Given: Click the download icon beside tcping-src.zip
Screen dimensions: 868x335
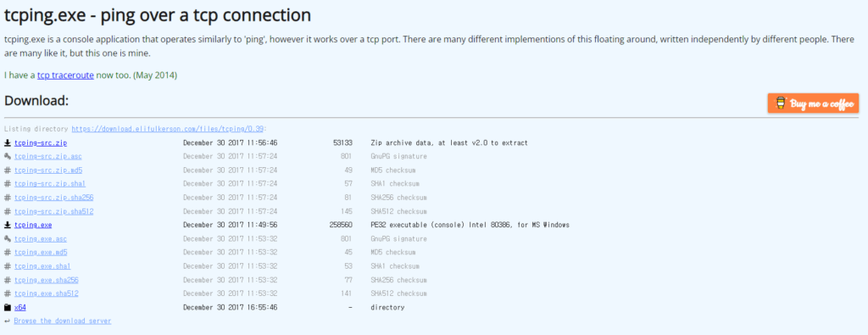Looking at the screenshot, I should point(7,142).
